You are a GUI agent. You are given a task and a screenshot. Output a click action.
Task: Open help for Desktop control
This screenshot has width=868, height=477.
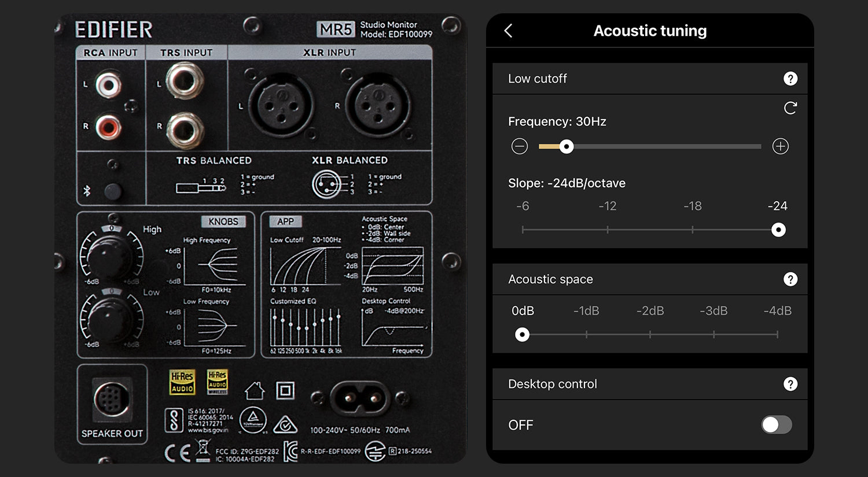pos(790,384)
